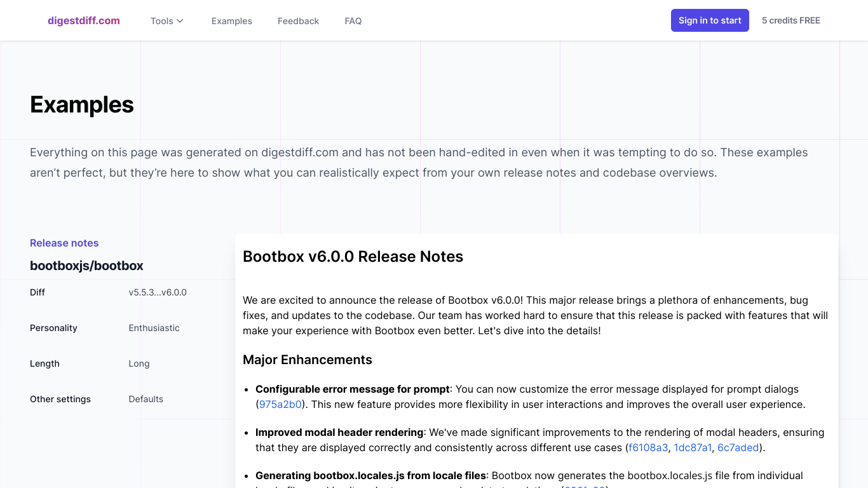Click the Configurable error message for prompt text
Screen dimensions: 868x488
[x=353, y=389]
